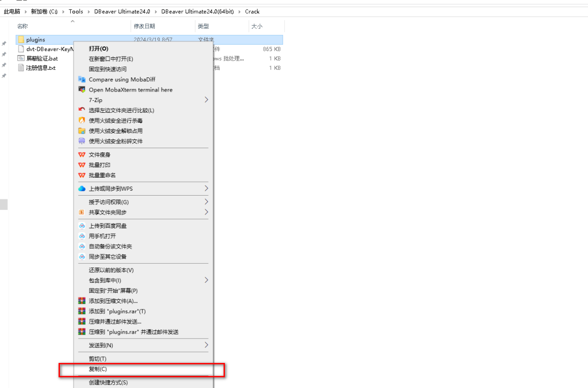Choose 打开(O) from the context menu
The image size is (588, 388).
click(143, 49)
